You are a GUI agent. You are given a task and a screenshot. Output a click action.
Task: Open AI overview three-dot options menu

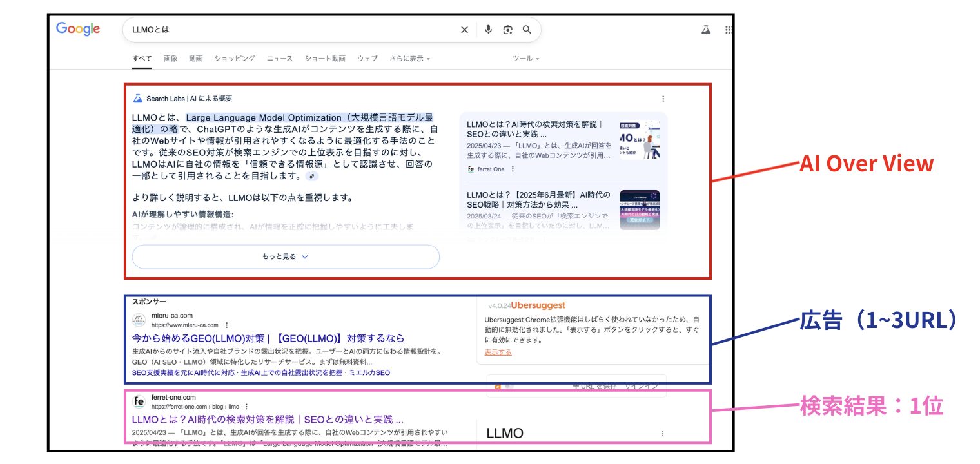click(663, 99)
